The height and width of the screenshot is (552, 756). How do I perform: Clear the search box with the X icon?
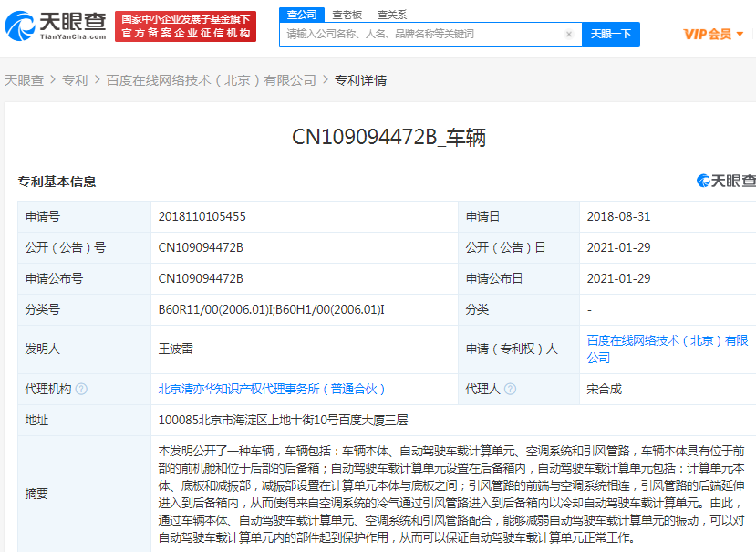tap(569, 35)
